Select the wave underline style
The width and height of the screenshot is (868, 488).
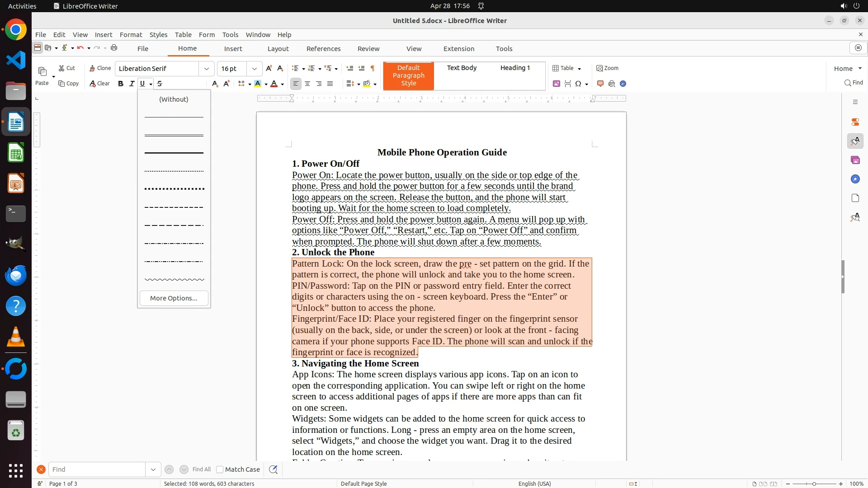[x=174, y=280]
